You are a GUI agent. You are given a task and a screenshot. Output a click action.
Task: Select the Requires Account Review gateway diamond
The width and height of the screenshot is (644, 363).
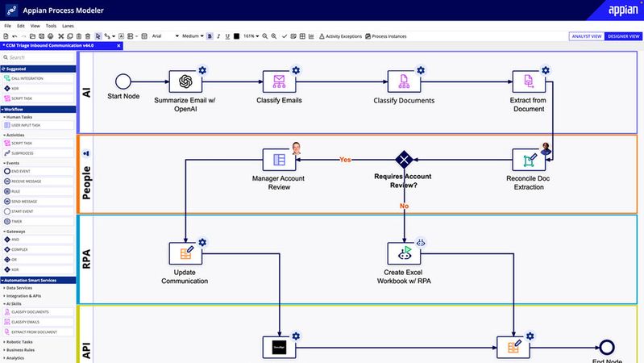point(404,160)
